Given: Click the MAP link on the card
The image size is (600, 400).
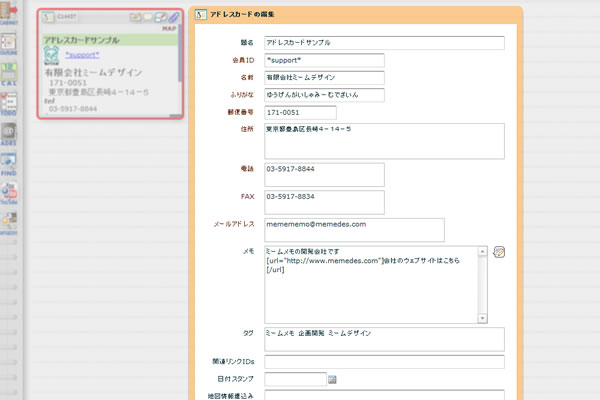Looking at the screenshot, I should [x=169, y=28].
